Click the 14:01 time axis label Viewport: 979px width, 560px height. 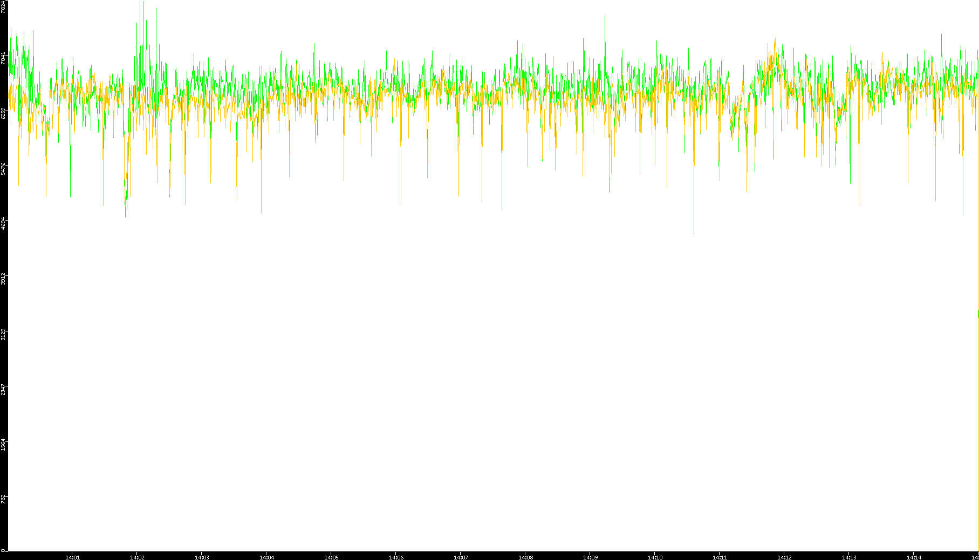72,557
